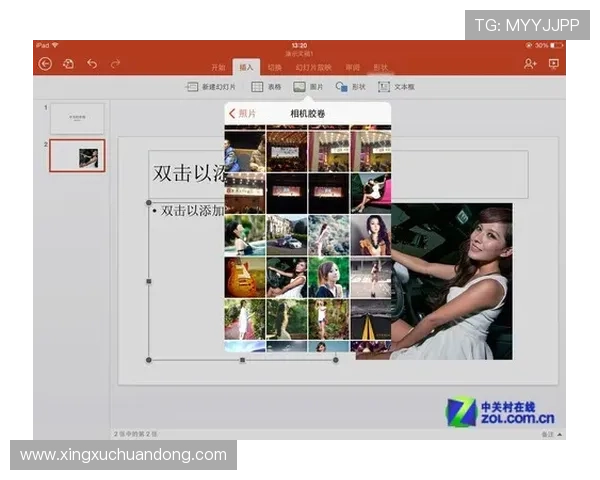Open the 切换 transitions tab

(274, 67)
